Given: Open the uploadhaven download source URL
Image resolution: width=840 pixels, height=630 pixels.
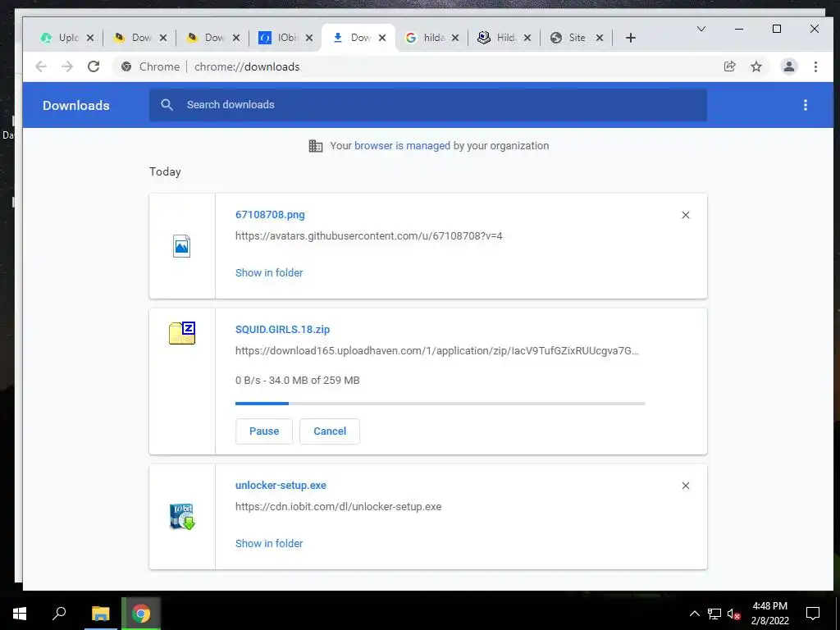Looking at the screenshot, I should point(436,351).
